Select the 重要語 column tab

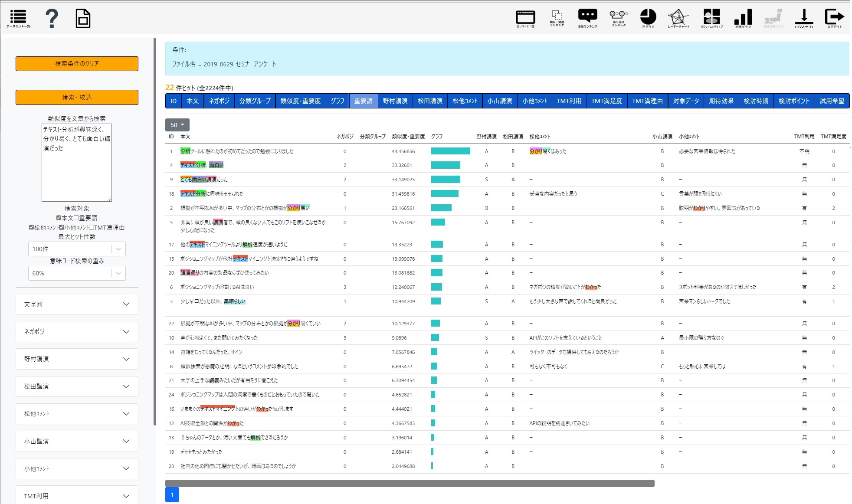(363, 101)
